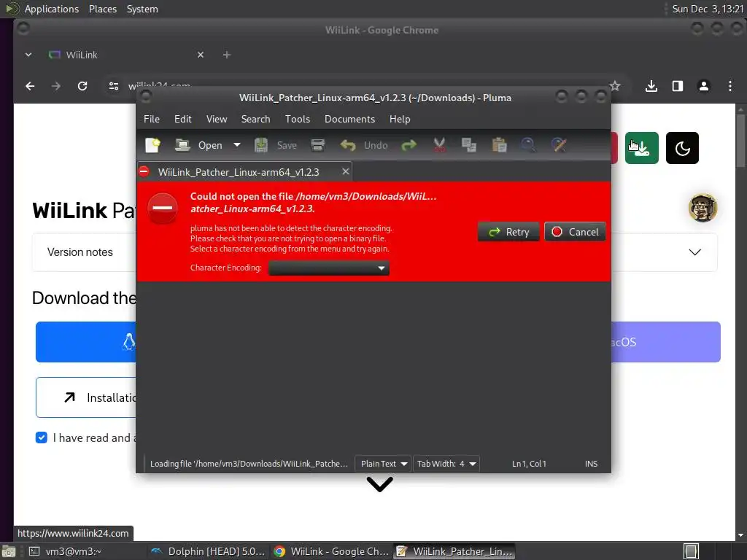Select the WiiLink_Patcher_Linux-arm64_v1.2.3 document tab
The image size is (747, 560).
[x=239, y=172]
